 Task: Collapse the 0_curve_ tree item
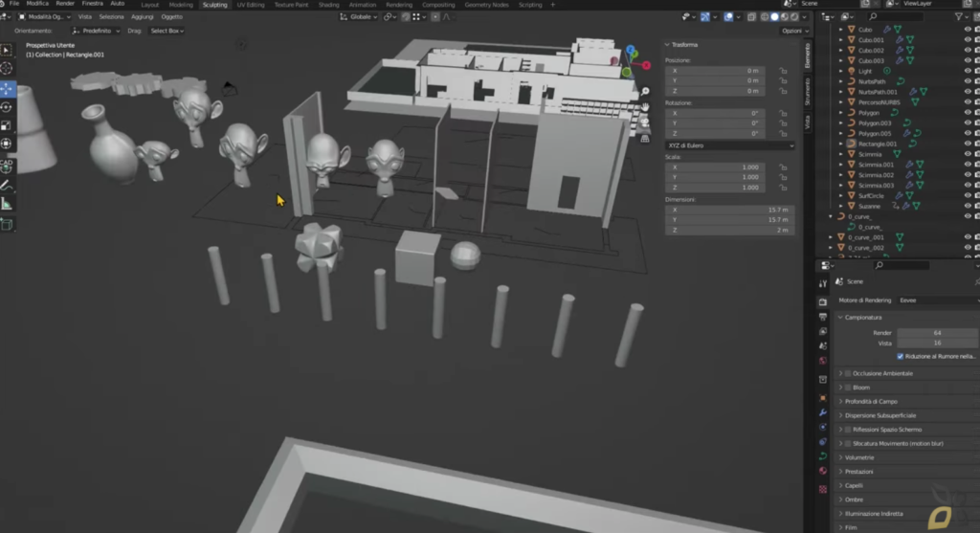pyautogui.click(x=831, y=217)
